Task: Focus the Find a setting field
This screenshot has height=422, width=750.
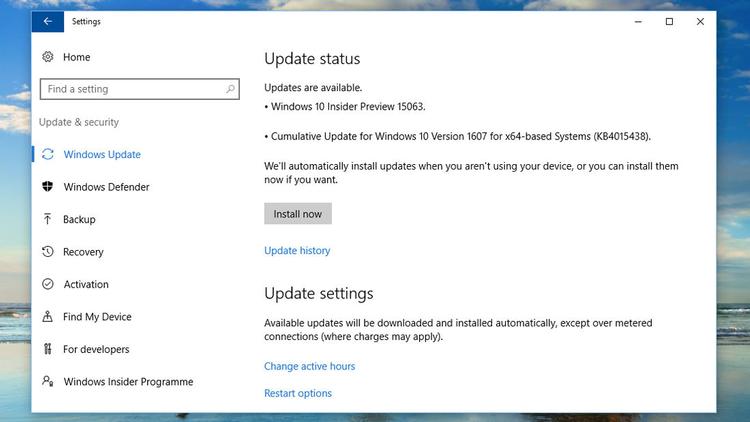Action: (x=140, y=89)
